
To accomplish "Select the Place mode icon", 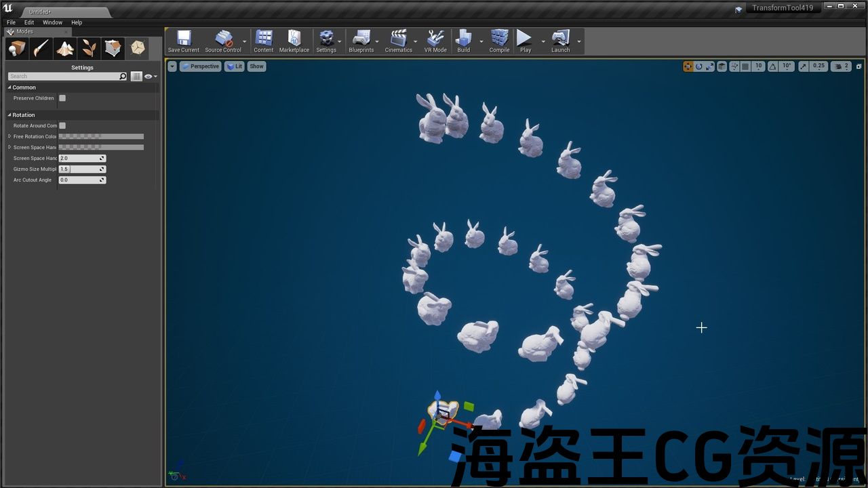I will coord(17,48).
